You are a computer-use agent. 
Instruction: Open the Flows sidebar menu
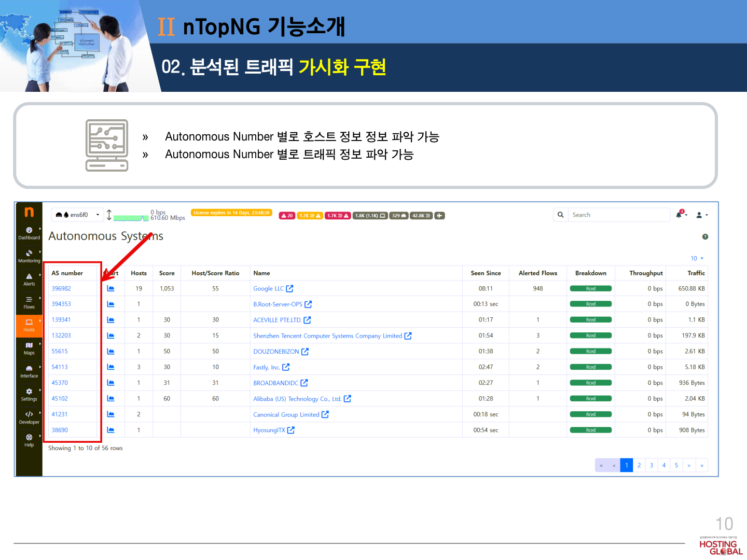pyautogui.click(x=29, y=303)
